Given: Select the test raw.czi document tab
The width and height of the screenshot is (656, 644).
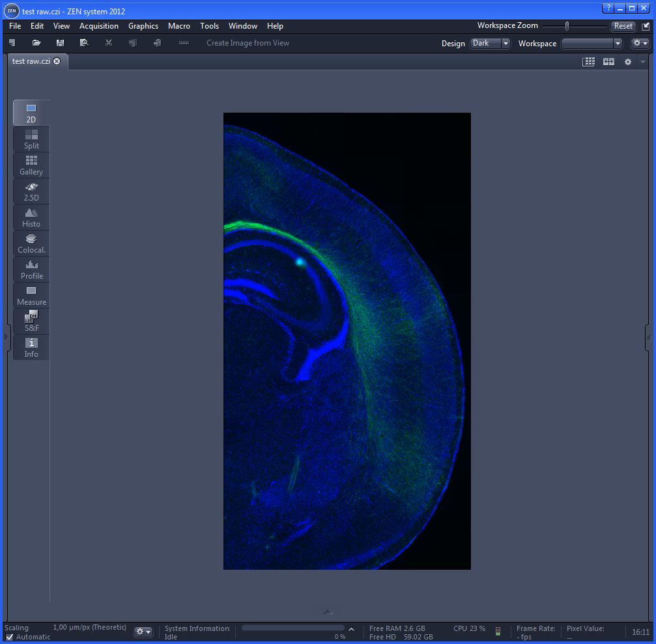Looking at the screenshot, I should click(31, 61).
